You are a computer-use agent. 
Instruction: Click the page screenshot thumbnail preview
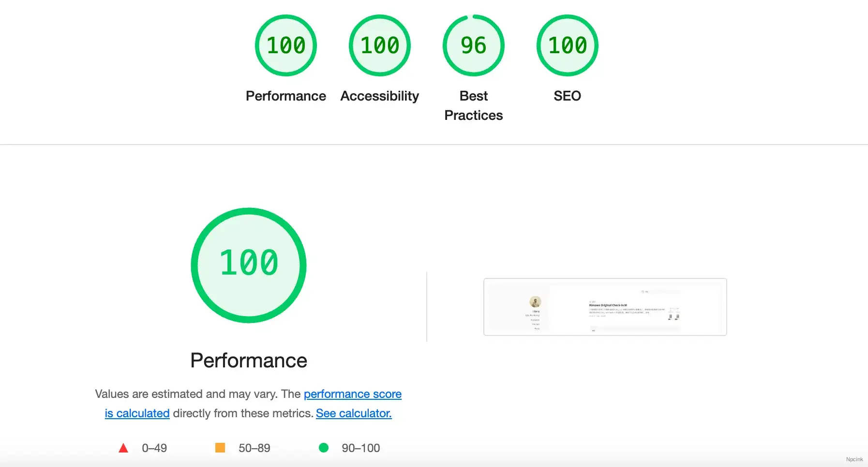(x=605, y=306)
